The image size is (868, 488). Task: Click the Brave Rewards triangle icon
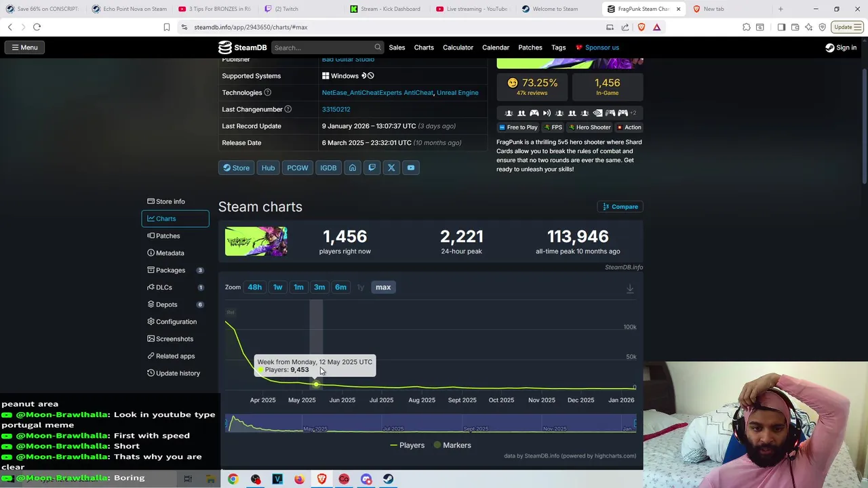656,27
